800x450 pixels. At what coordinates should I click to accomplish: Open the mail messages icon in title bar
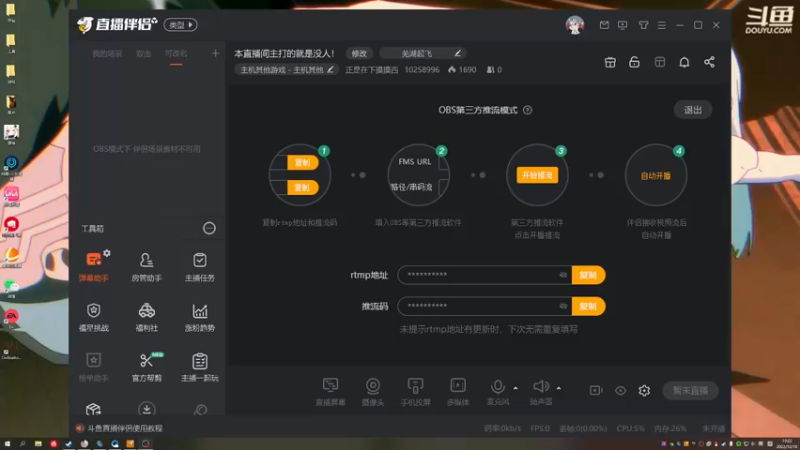click(604, 24)
